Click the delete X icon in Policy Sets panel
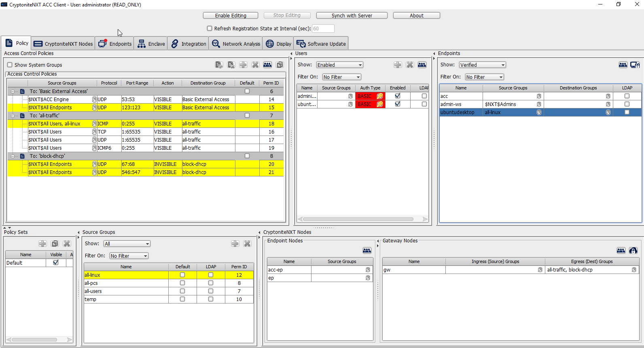The height and width of the screenshot is (348, 644). pos(67,244)
